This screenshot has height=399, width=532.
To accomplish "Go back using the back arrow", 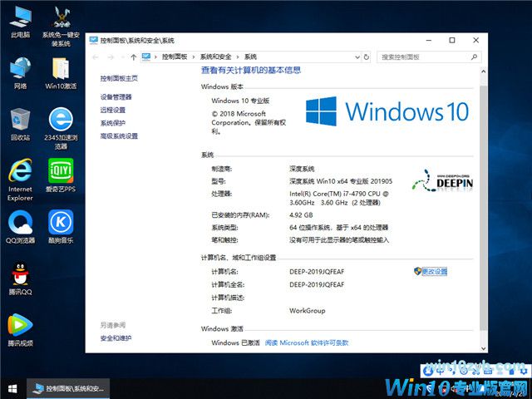I will 96,57.
